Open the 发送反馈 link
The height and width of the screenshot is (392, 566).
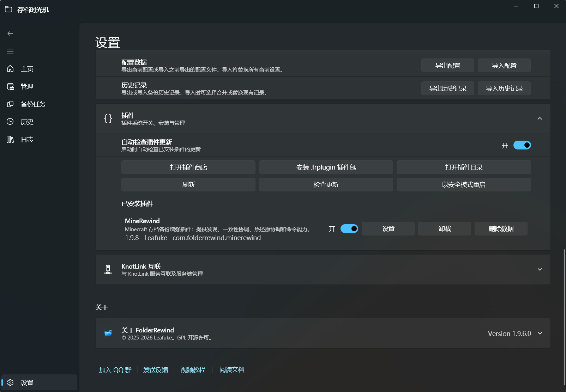[x=156, y=370]
